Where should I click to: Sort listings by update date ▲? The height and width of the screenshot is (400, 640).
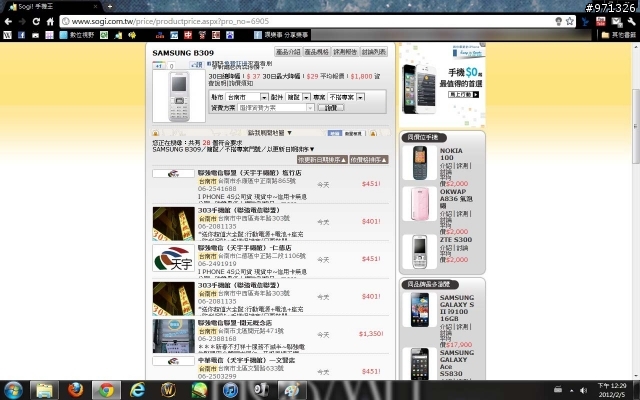coord(322,160)
